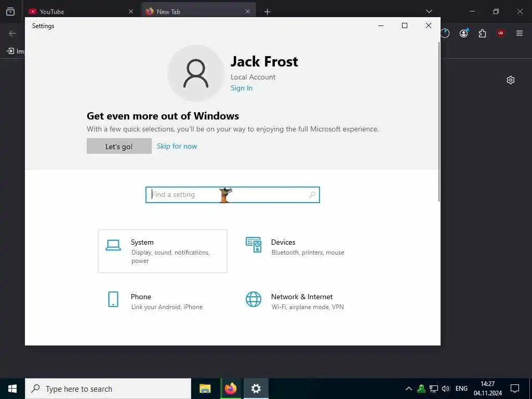The width and height of the screenshot is (532, 399).
Task: Click the ENG language indicator
Action: click(x=461, y=389)
